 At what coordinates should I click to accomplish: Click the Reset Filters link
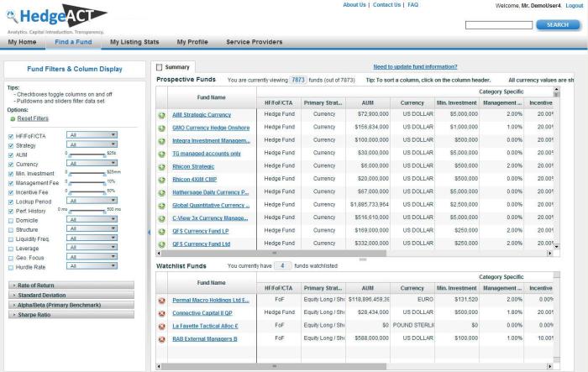pos(33,118)
